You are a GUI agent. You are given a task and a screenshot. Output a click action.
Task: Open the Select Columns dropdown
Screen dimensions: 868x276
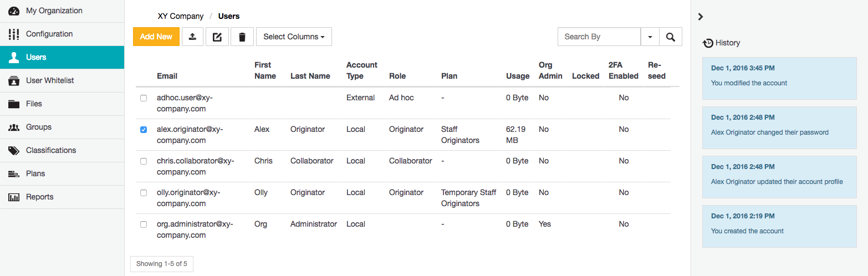point(294,37)
